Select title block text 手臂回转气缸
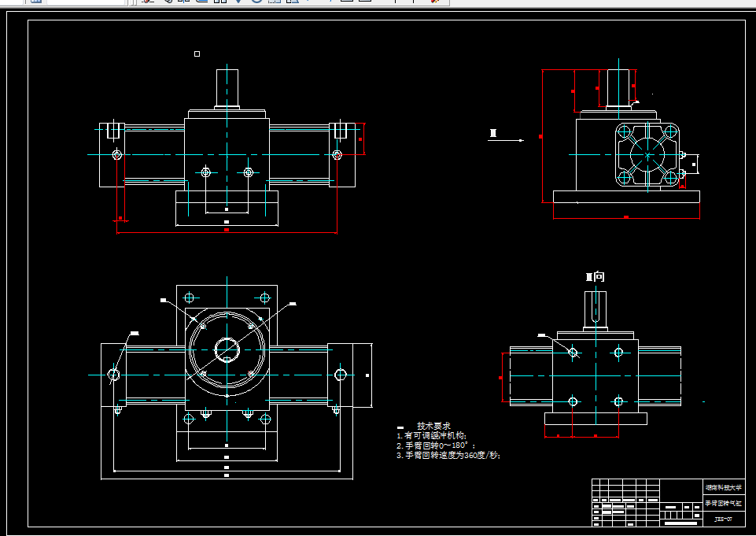This screenshot has width=756, height=536. coord(724,503)
